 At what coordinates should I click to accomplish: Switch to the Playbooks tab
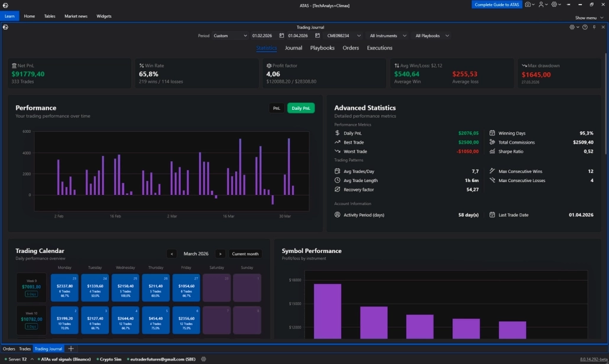[322, 48]
